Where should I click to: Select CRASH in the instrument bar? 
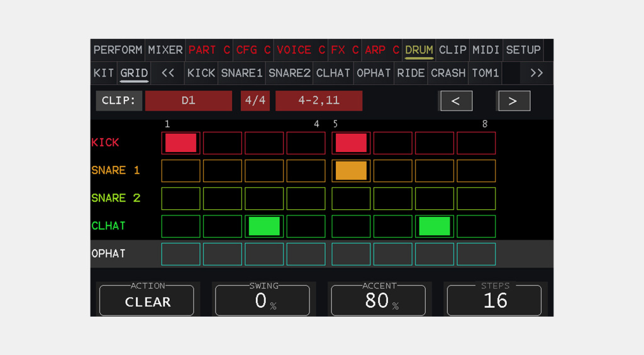click(x=448, y=73)
